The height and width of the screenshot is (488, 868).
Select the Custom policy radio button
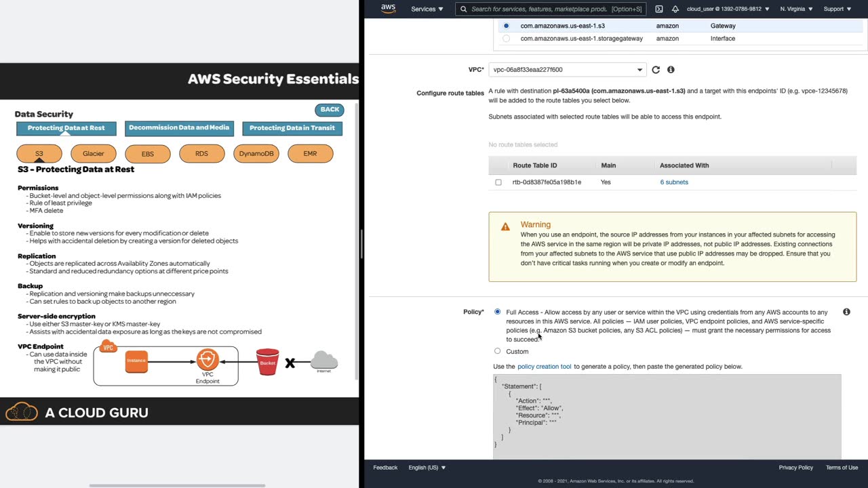point(498,351)
